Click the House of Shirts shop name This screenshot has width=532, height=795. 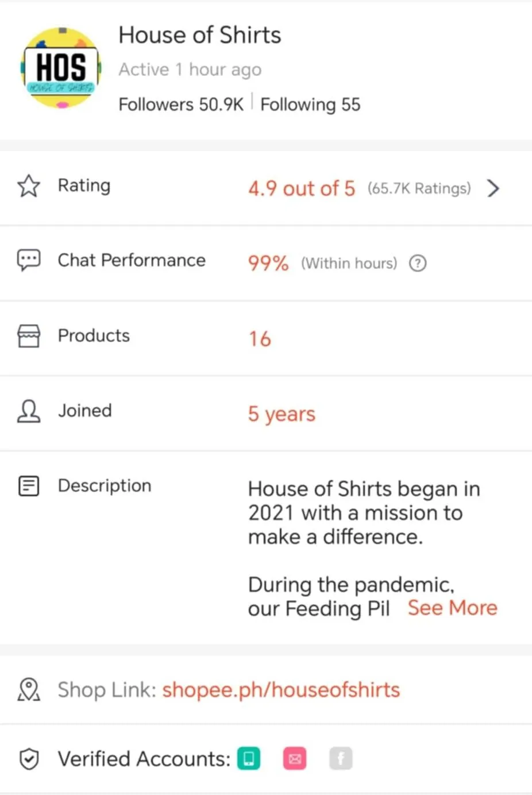[200, 35]
